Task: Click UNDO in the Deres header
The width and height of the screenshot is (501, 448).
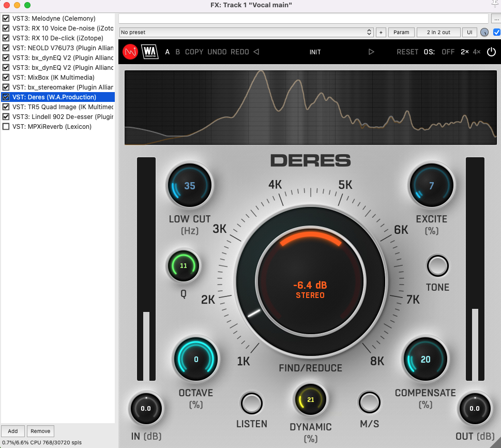Action: 217,52
